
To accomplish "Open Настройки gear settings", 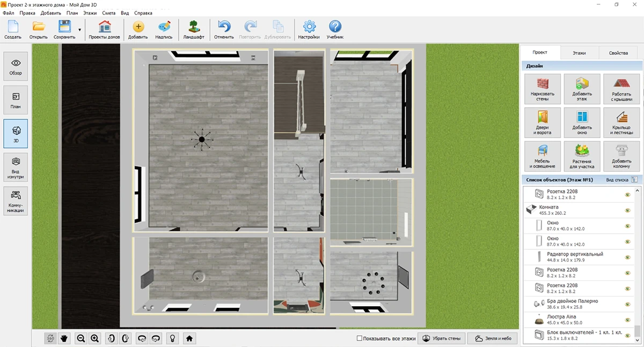I will 309,30.
